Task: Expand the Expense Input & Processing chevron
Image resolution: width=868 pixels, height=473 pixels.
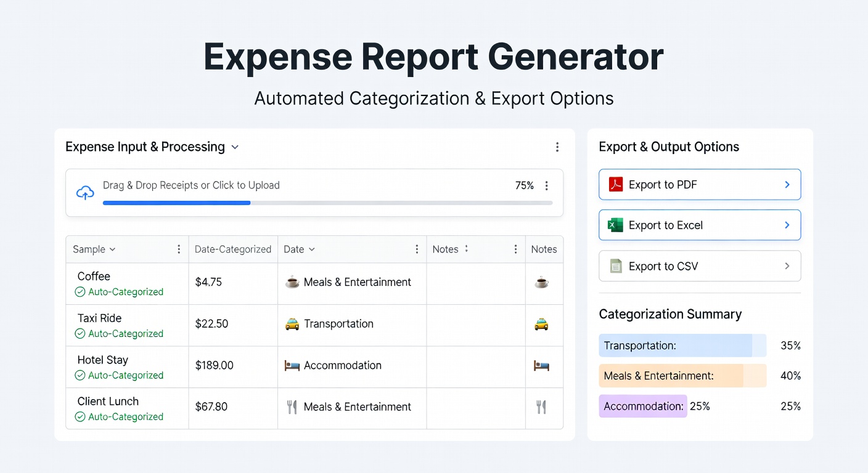Action: pos(235,148)
